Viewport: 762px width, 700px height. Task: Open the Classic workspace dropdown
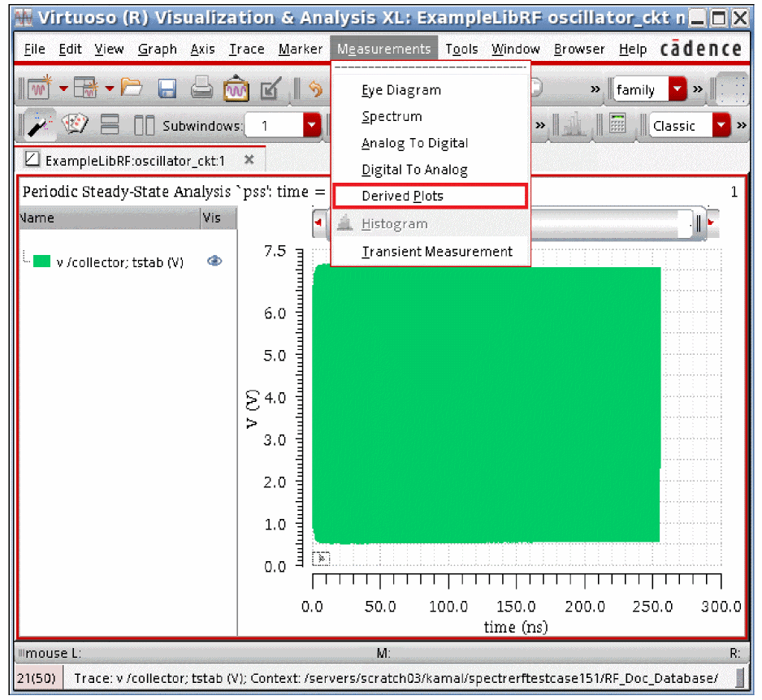(x=721, y=125)
